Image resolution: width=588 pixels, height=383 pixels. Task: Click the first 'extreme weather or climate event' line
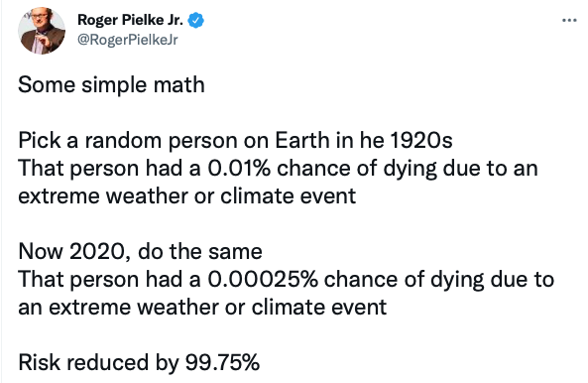186,195
